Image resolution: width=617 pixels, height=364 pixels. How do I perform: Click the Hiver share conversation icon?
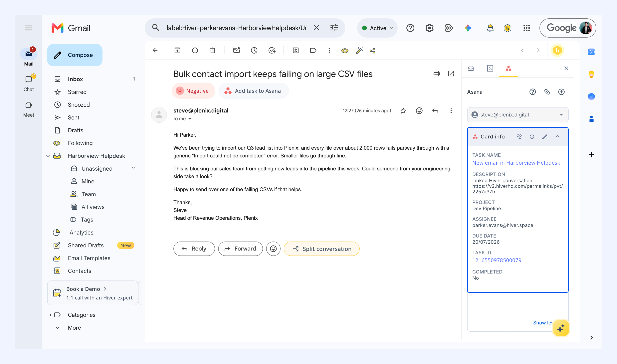click(x=372, y=51)
